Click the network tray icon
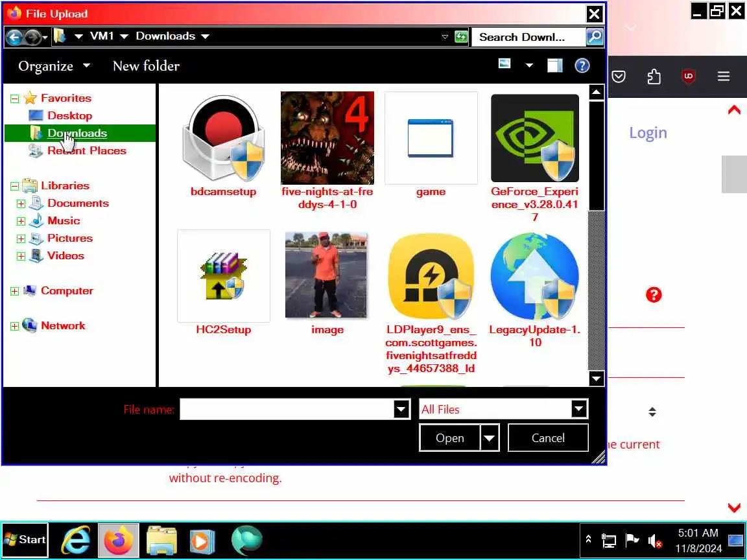This screenshot has height=560, width=747. tap(609, 541)
